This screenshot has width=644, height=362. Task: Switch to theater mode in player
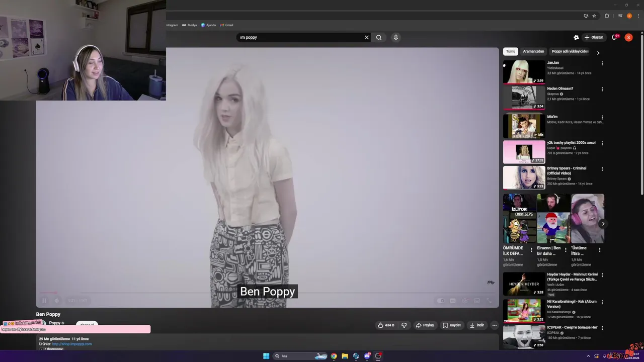(477, 301)
